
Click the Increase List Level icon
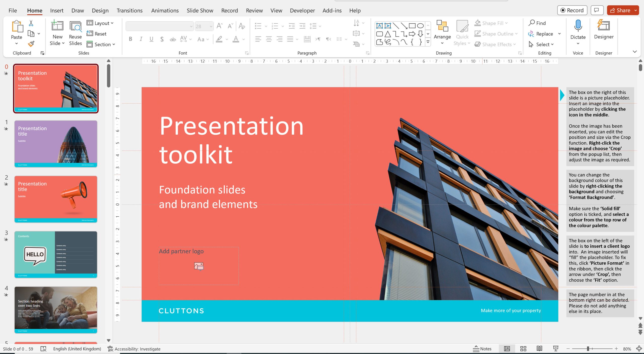click(302, 26)
